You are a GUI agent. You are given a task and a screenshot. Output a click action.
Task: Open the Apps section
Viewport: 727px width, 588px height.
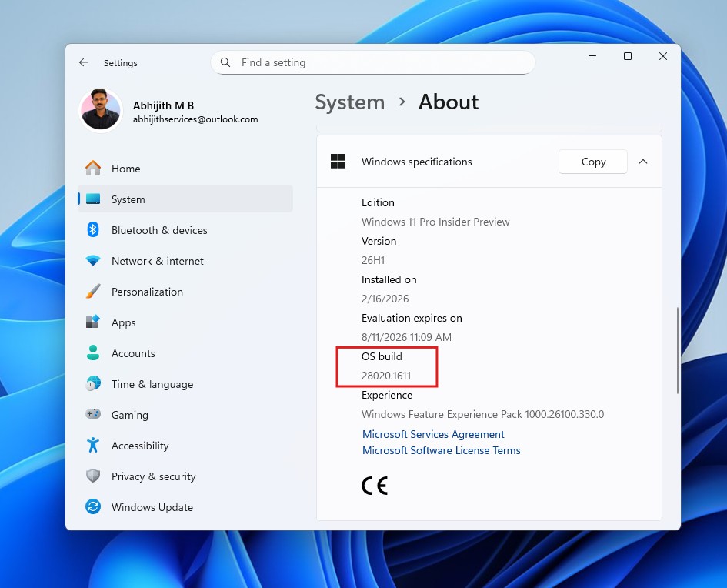(x=125, y=322)
